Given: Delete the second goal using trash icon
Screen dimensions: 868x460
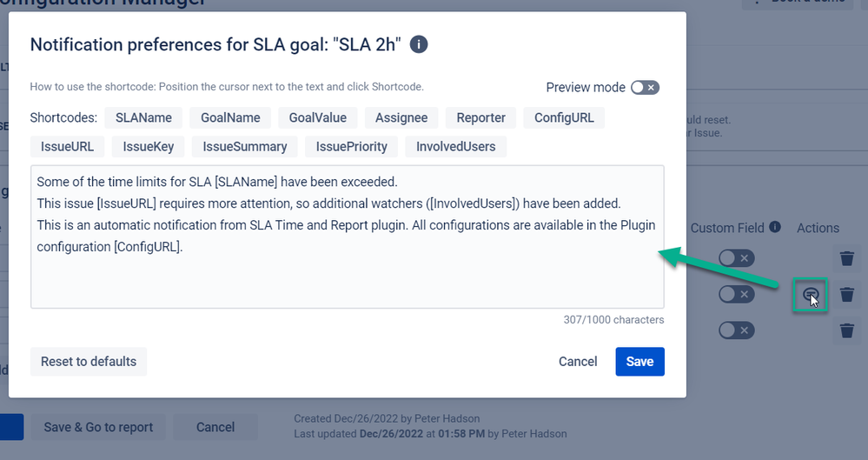Looking at the screenshot, I should click(x=846, y=294).
